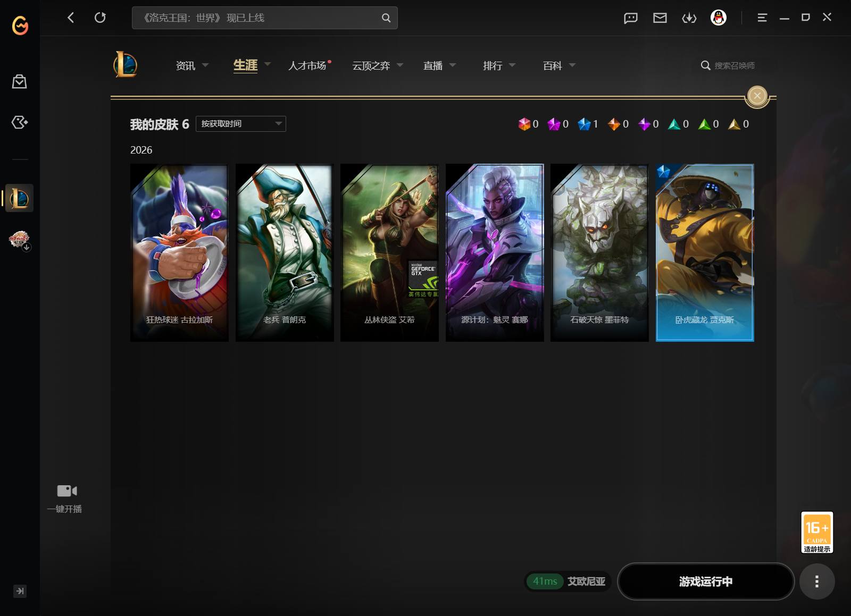Click the green triangle gem icon
This screenshot has width=851, height=616.
[x=704, y=124]
